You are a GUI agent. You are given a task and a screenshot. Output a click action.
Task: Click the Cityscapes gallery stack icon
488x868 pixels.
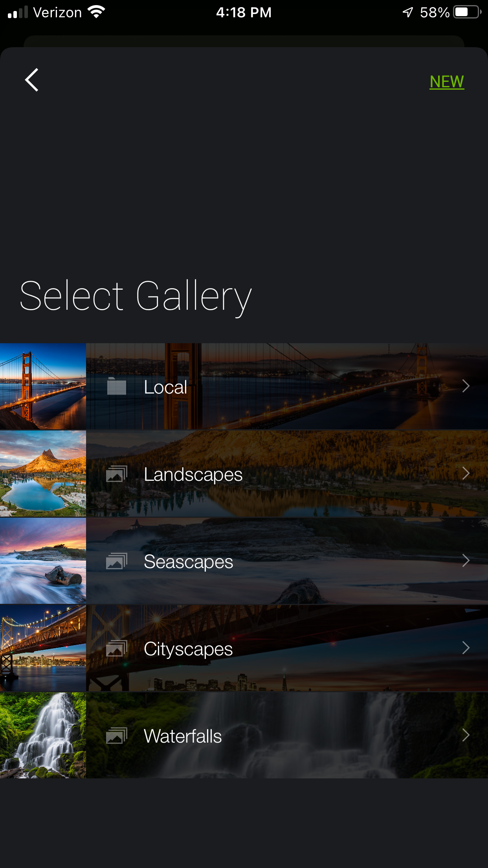click(117, 648)
